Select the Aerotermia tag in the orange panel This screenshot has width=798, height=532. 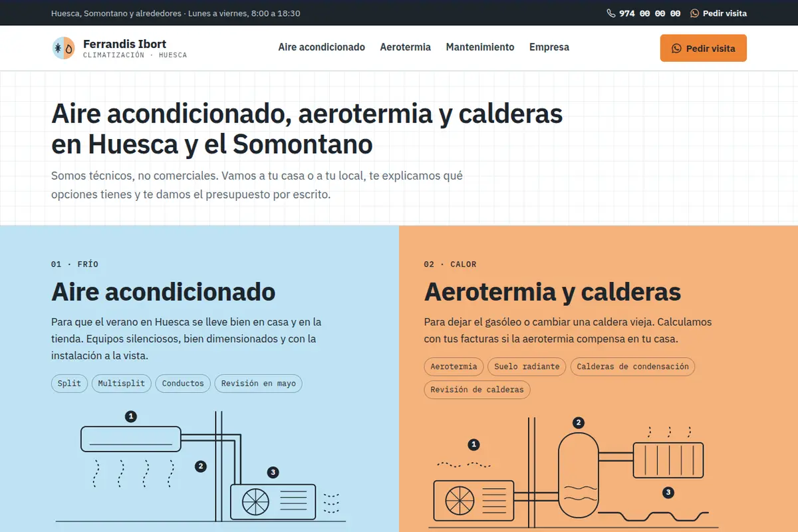[454, 366]
